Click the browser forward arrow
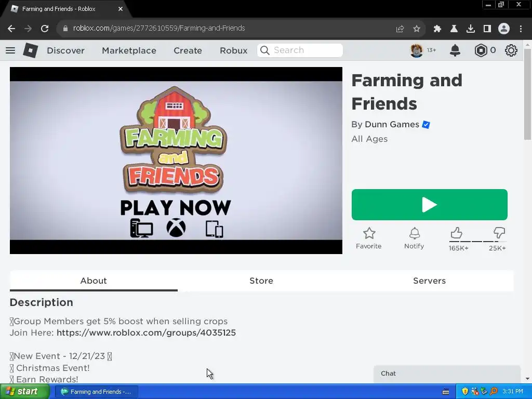This screenshot has height=399, width=532. click(28, 29)
